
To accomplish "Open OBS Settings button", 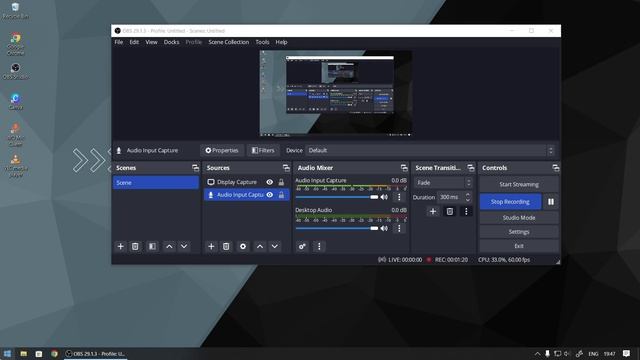I will (x=519, y=232).
